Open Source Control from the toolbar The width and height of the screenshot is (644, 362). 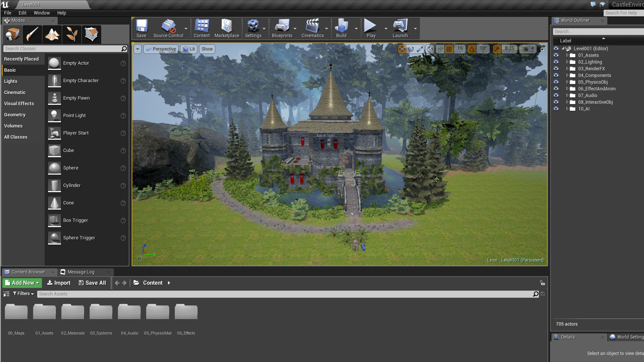168,29
